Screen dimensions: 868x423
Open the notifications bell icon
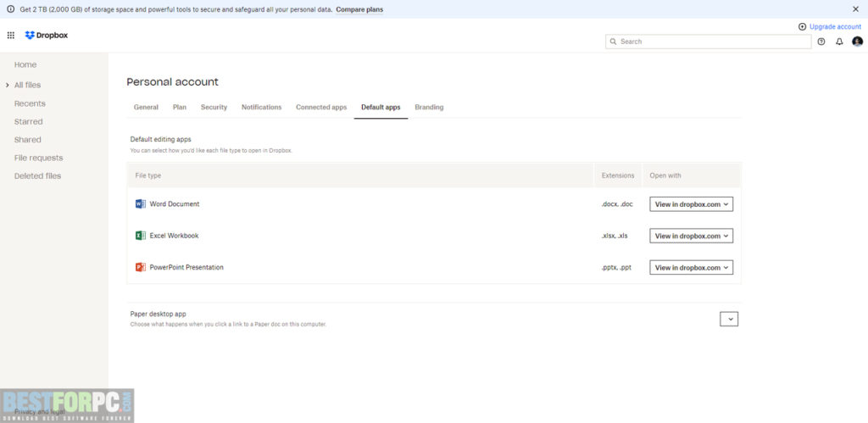pos(839,42)
